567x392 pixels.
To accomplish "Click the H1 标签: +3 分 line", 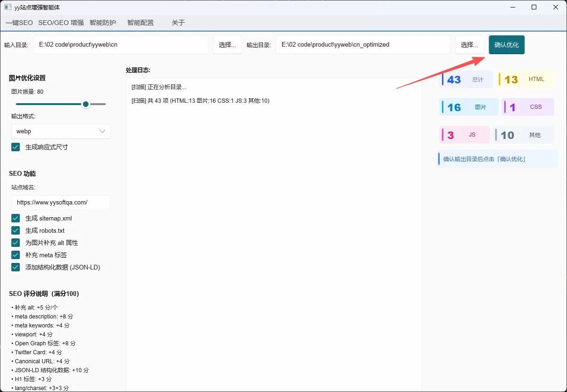I will tap(32, 379).
